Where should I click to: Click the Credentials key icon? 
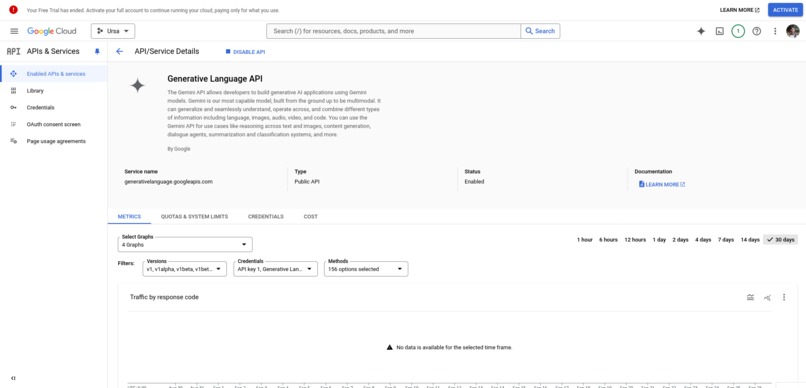click(13, 107)
